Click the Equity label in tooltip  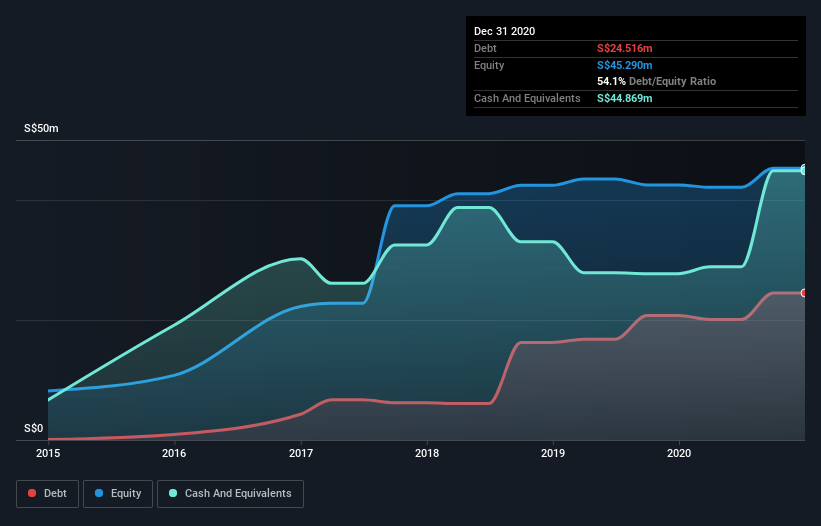point(489,65)
